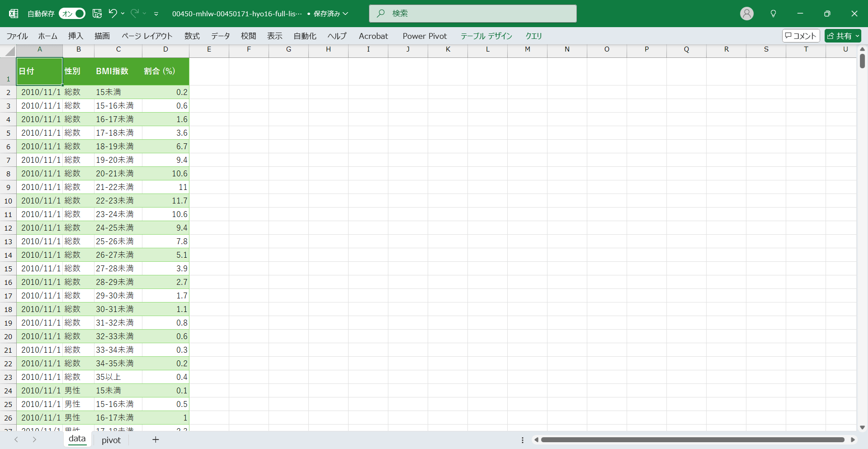Expand the undo history dropdown arrow

pos(123,14)
